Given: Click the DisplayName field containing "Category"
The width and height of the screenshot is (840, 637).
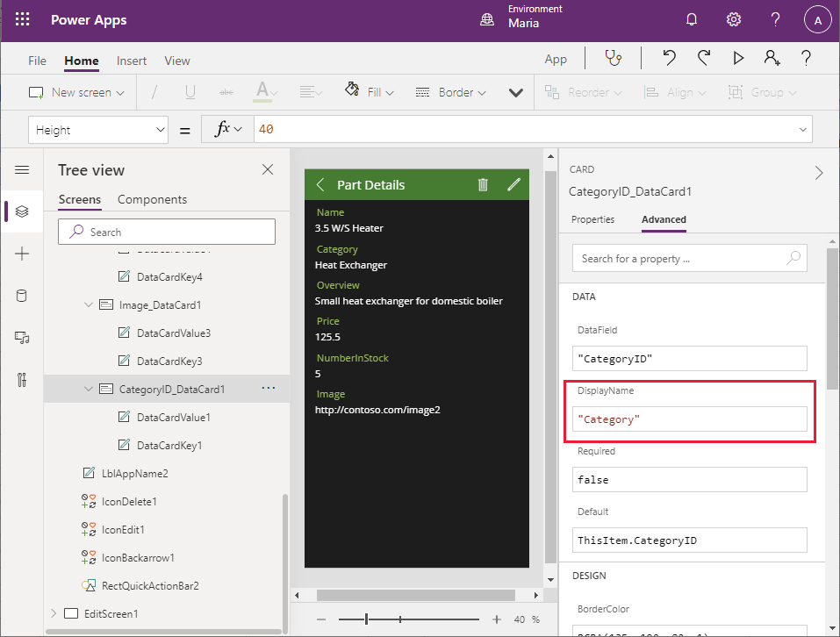Looking at the screenshot, I should tap(689, 419).
